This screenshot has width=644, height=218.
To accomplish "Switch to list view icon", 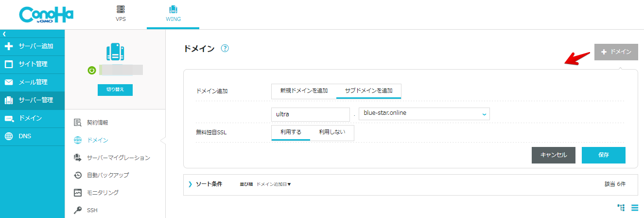I will (634, 207).
